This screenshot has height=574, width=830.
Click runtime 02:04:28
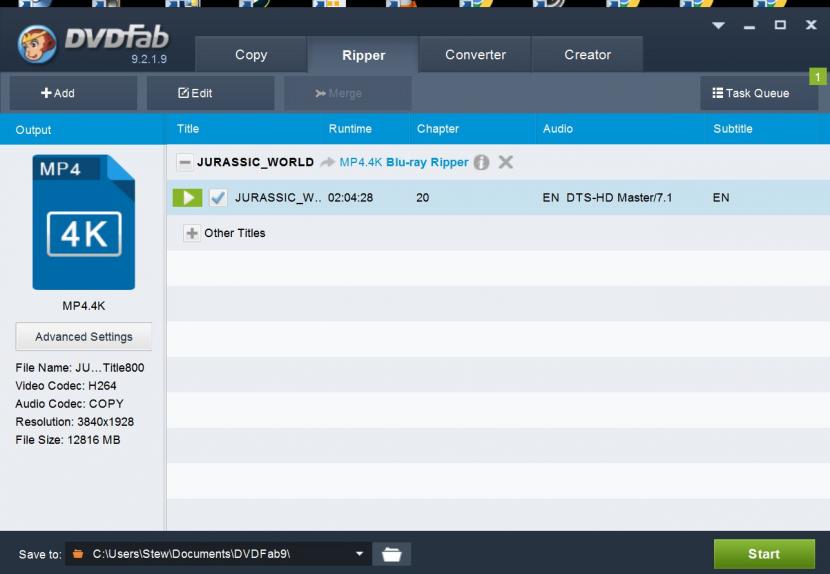click(x=350, y=198)
